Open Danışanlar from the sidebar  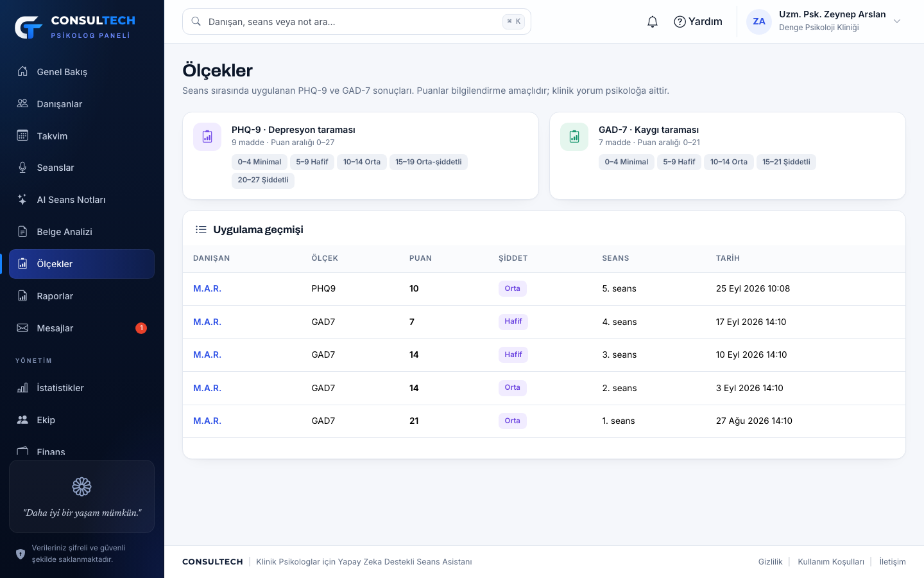coord(81,104)
